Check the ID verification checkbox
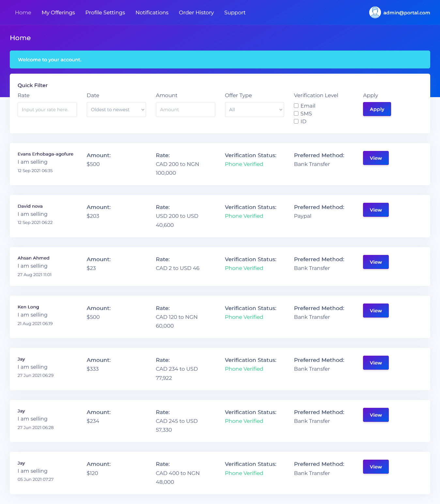This screenshot has height=504, width=440. click(x=296, y=121)
